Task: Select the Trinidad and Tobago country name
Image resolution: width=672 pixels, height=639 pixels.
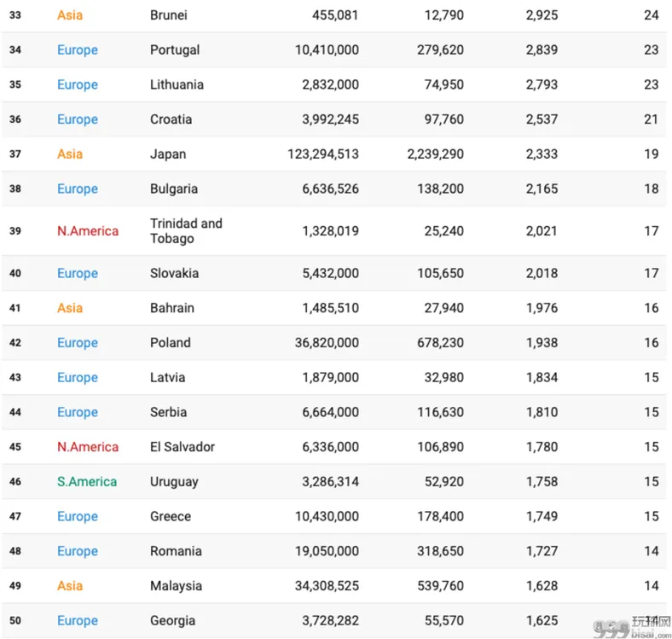Action: click(186, 230)
